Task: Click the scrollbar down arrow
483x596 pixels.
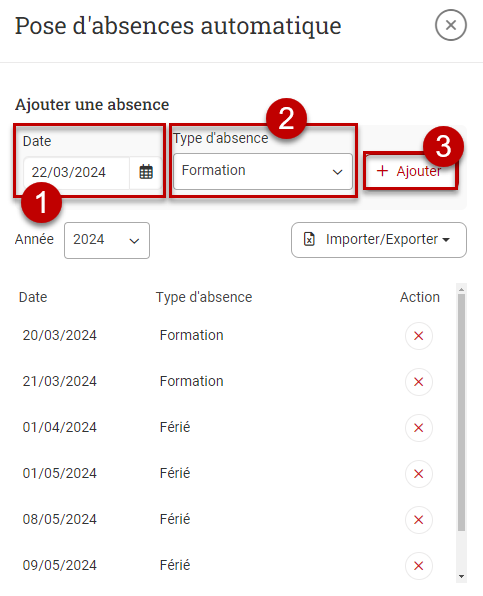Action: (x=461, y=576)
